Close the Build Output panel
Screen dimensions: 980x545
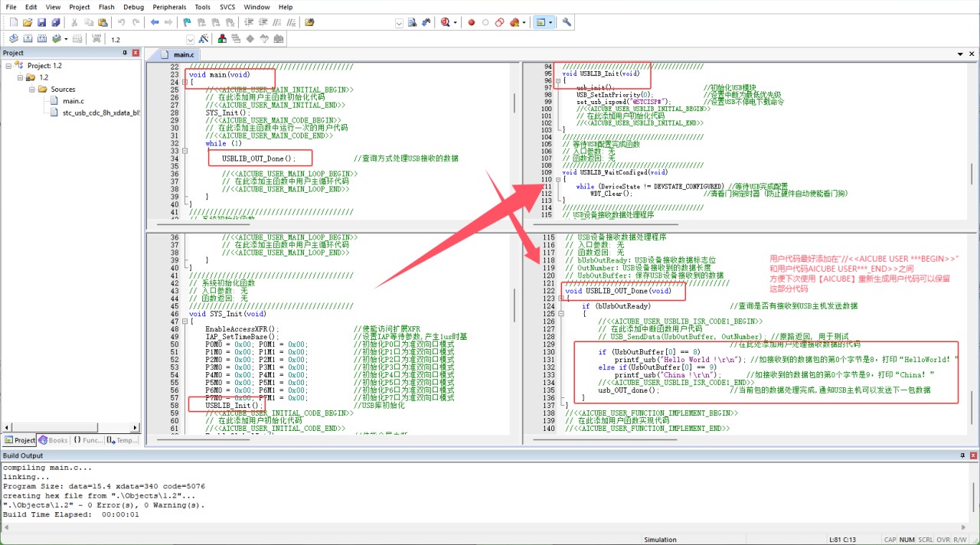click(974, 455)
